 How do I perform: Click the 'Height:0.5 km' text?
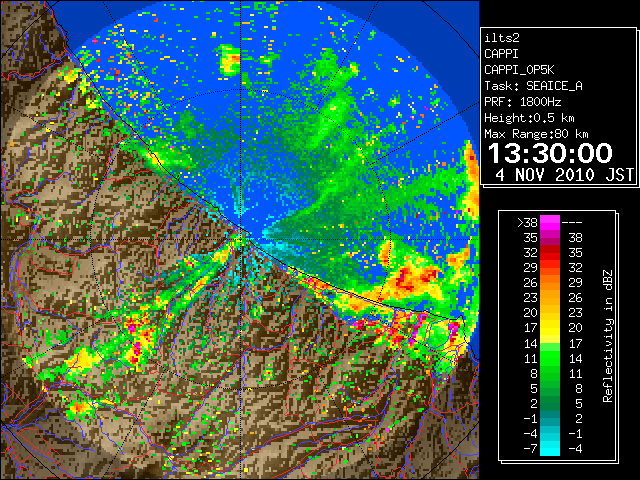tap(529, 118)
